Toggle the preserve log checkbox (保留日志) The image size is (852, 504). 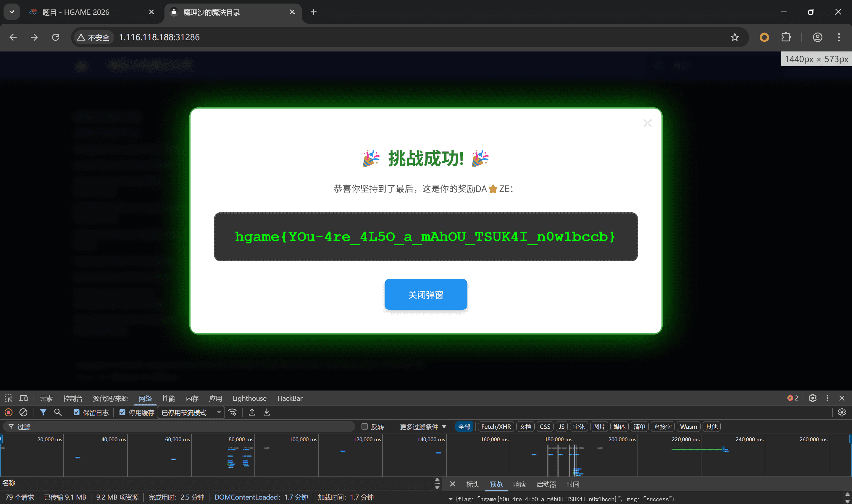[x=76, y=412]
